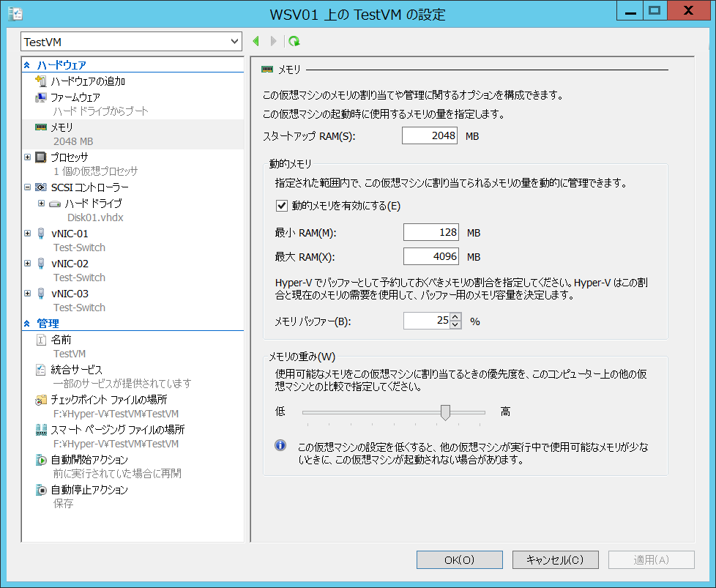Click the Name (名前) icon
The height and width of the screenshot is (588, 716).
[41, 340]
